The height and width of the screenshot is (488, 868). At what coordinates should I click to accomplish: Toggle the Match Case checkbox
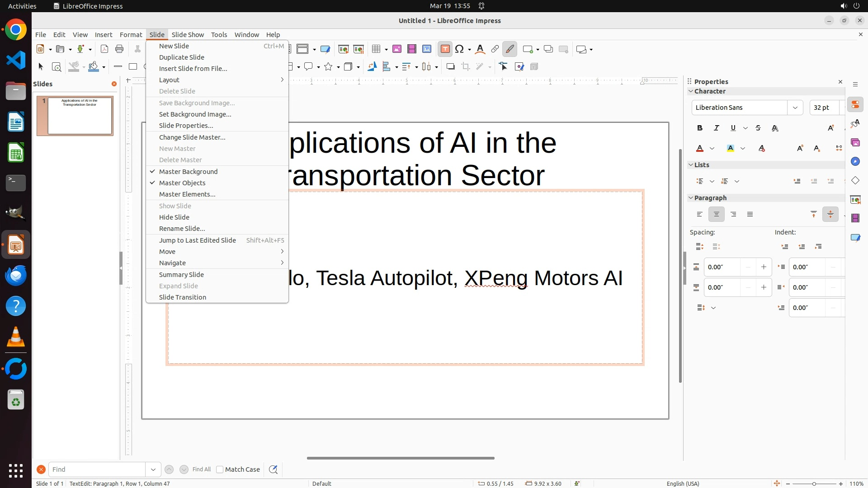coord(220,469)
